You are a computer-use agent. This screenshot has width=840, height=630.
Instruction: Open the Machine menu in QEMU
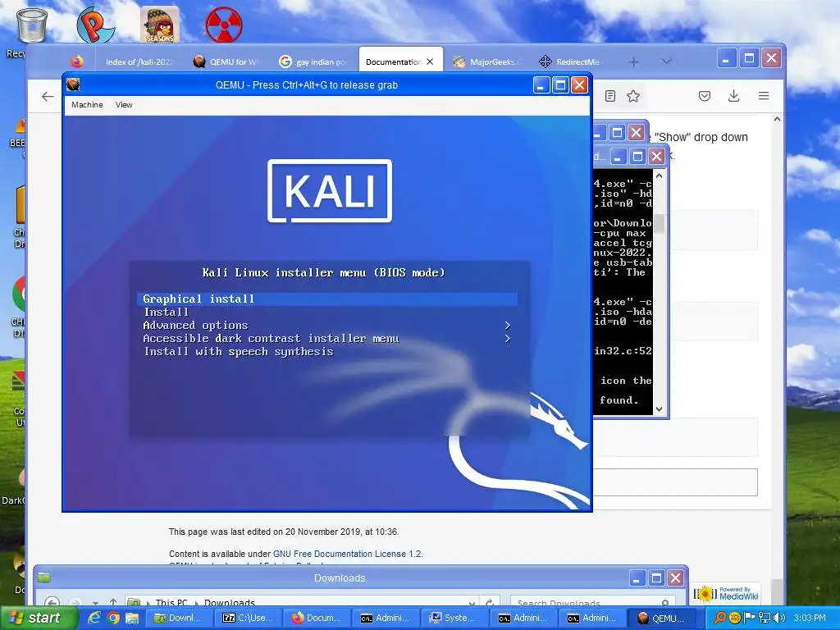[x=87, y=105]
